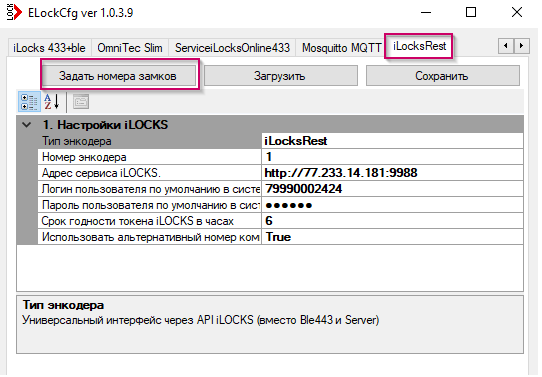Edit the encoder type value iLocksRest
The width and height of the screenshot is (542, 377).
click(392, 141)
